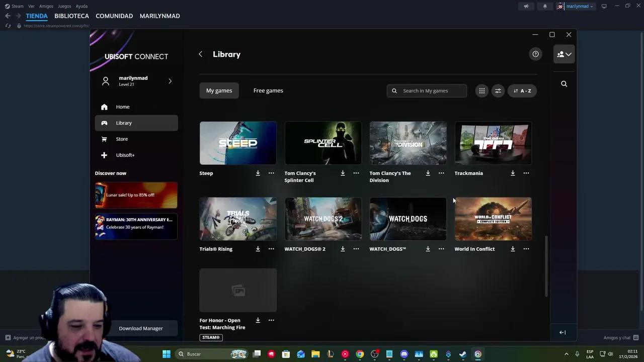
Task: Open the Splinter Cell game cover
Action: [323, 143]
